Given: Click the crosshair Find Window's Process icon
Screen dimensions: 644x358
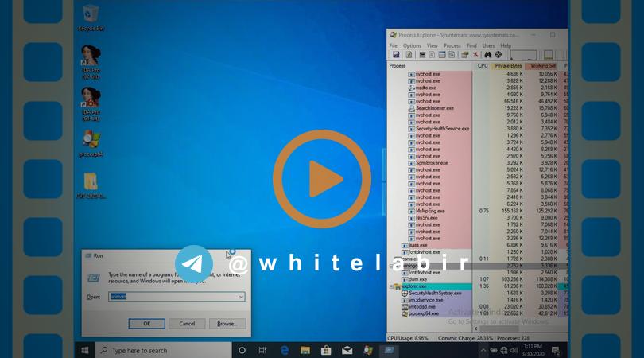Looking at the screenshot, I should [499, 55].
